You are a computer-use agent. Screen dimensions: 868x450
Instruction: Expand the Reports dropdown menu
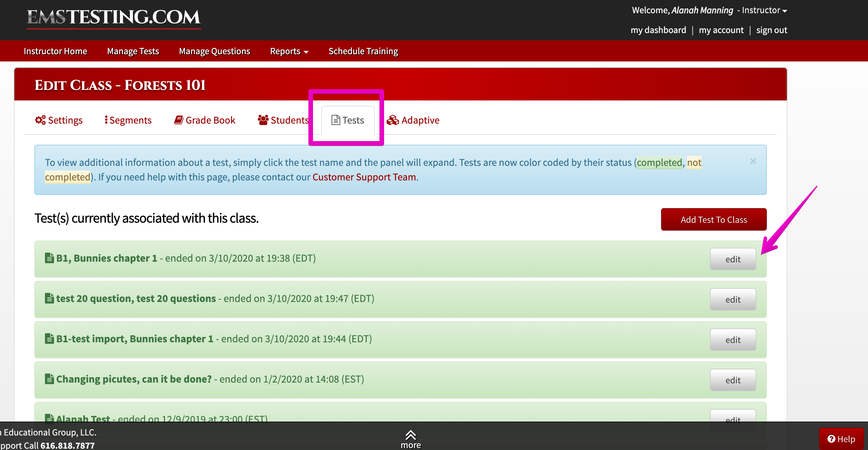click(x=289, y=51)
